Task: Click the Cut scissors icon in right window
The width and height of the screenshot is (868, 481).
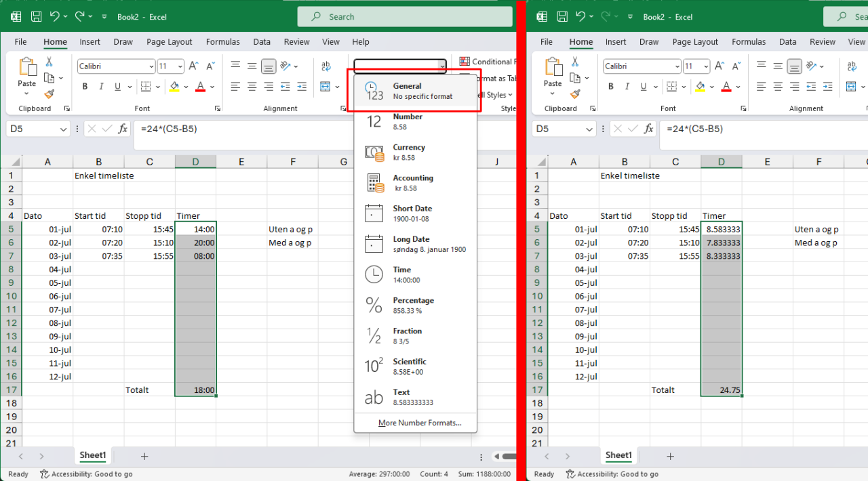Action: coord(574,62)
